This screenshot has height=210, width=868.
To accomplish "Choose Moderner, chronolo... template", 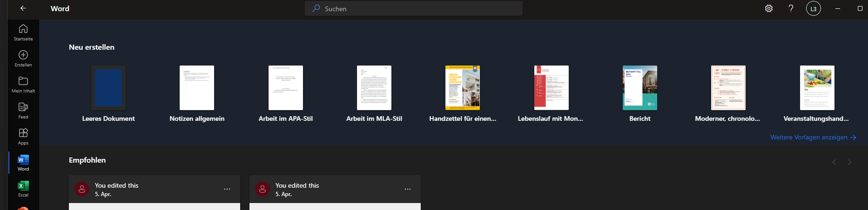I will pyautogui.click(x=728, y=94).
